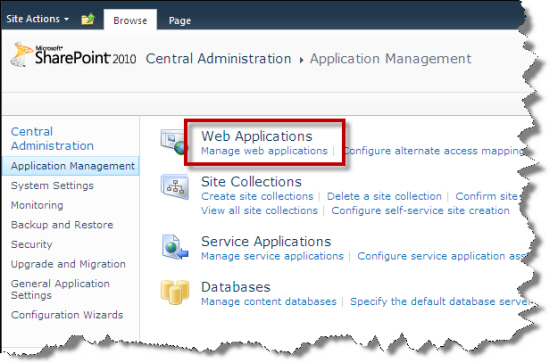Click the Web Applications globe icon
This screenshot has height=363, width=550.
pyautogui.click(x=173, y=142)
